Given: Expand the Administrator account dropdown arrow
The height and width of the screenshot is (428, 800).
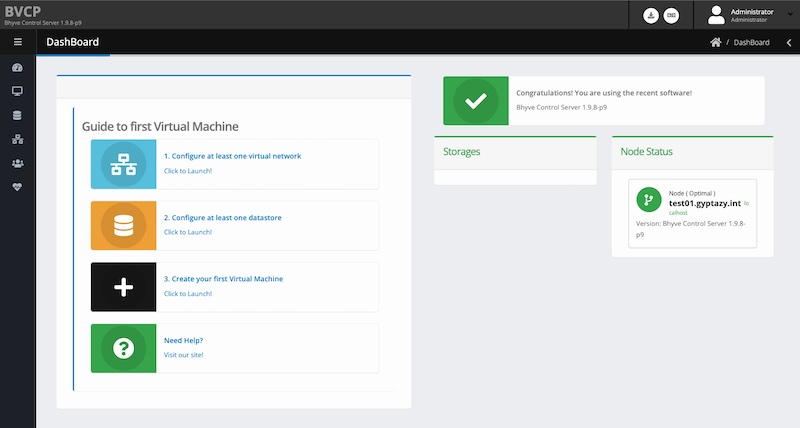Looking at the screenshot, I should pyautogui.click(x=788, y=15).
